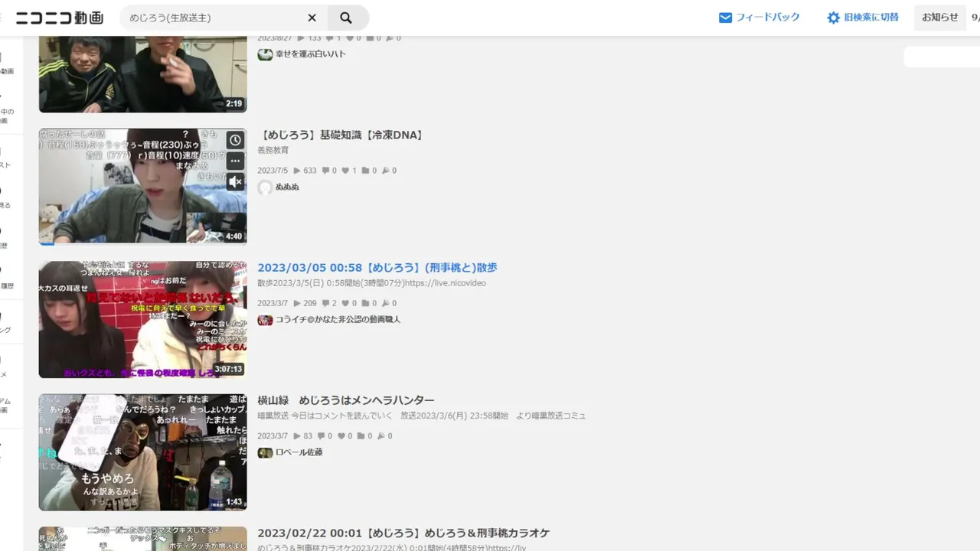The width and height of the screenshot is (980, 551).
Task: Open uploader avatar for ぬぬぬ
Action: [265, 187]
